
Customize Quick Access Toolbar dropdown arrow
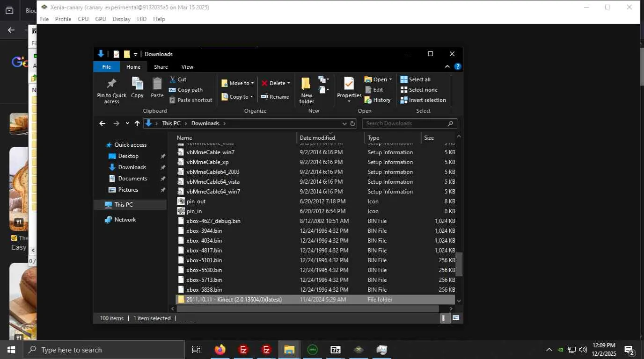tap(136, 54)
